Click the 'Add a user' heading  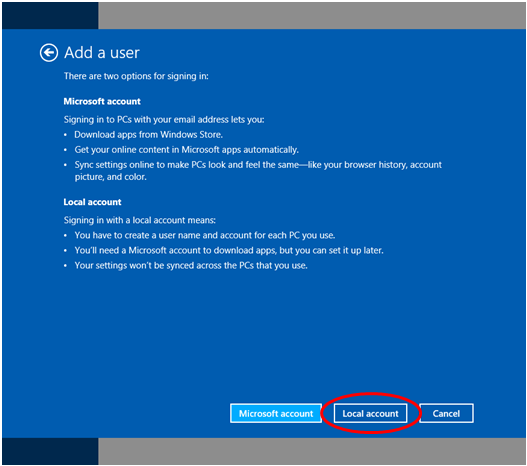coord(102,53)
